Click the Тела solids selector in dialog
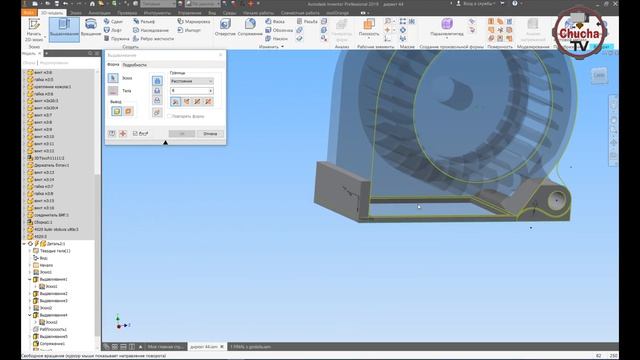Viewport: 640px width, 360px height. click(113, 91)
